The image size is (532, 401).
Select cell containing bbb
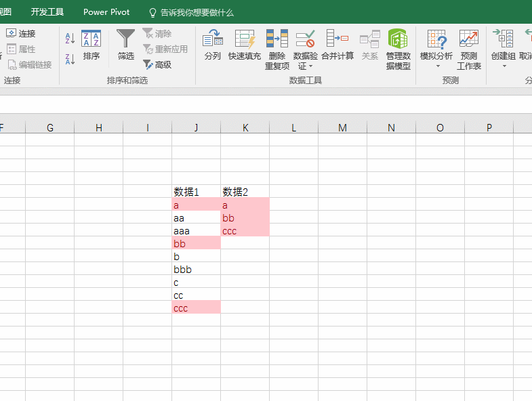(x=196, y=269)
